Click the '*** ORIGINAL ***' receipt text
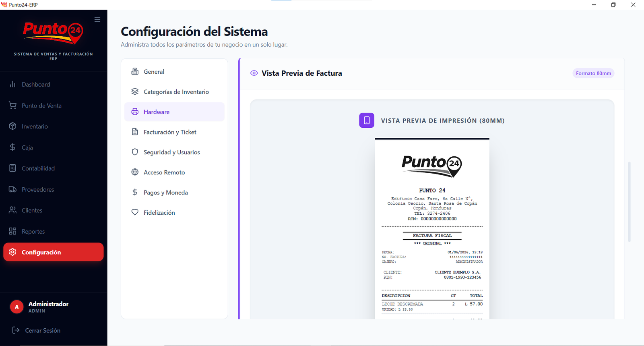This screenshot has width=644, height=346. tap(432, 243)
